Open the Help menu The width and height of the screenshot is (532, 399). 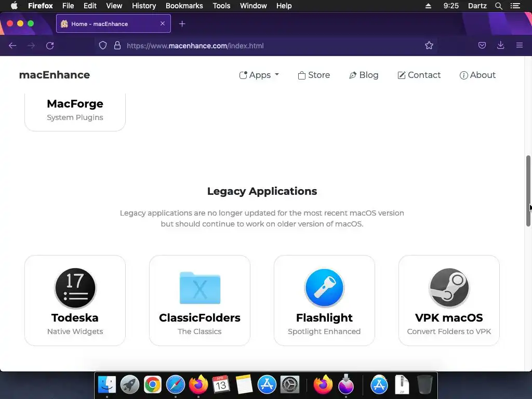tap(284, 6)
